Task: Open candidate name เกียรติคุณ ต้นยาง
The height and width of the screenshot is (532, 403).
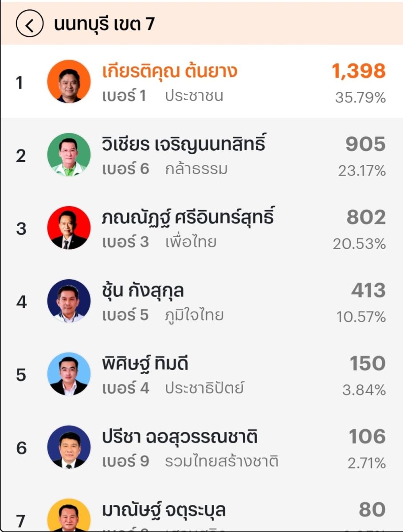Action: pyautogui.click(x=169, y=71)
